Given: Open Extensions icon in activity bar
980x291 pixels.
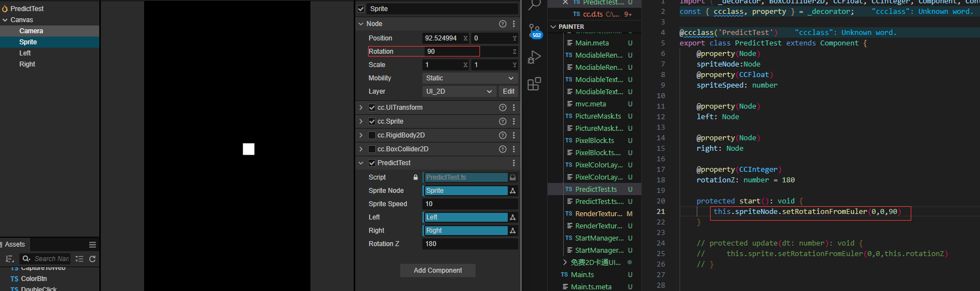Looking at the screenshot, I should click(534, 84).
